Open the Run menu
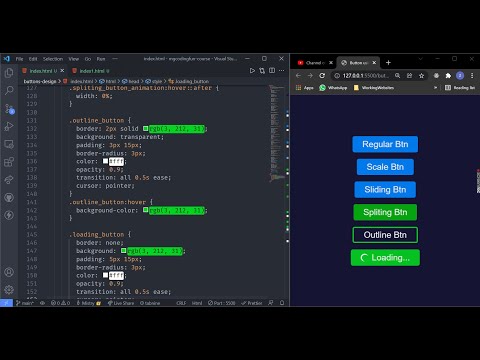This screenshot has width=480, height=360. pos(101,59)
